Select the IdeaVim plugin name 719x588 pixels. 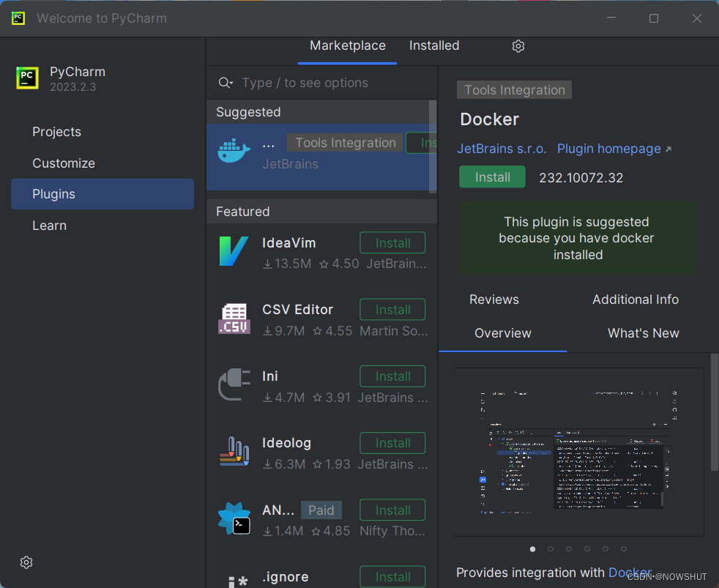click(x=289, y=242)
